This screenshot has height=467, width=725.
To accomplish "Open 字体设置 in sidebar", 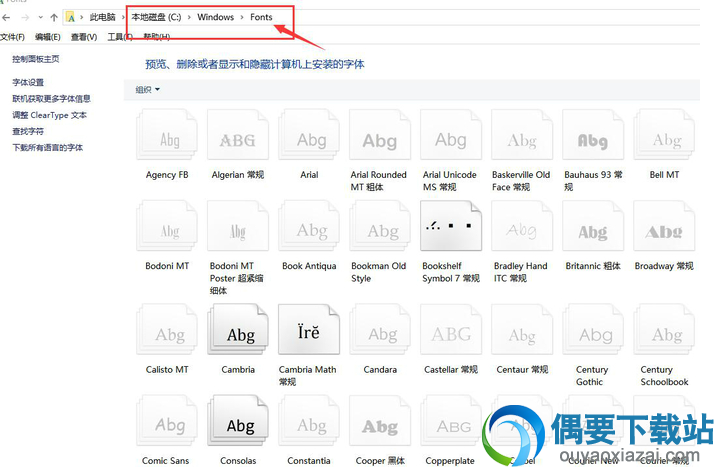I will tap(28, 82).
